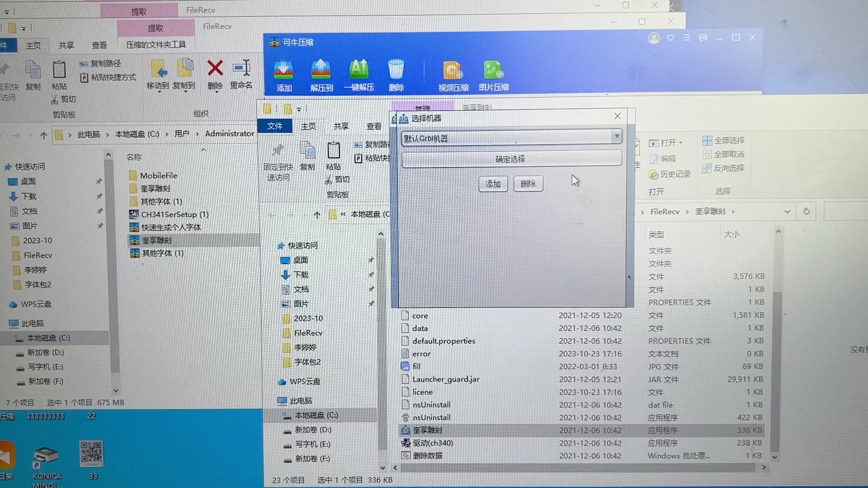Image resolution: width=868 pixels, height=488 pixels.
Task: Click the horizontal scrollbar in front Explorer file list
Action: [577, 468]
